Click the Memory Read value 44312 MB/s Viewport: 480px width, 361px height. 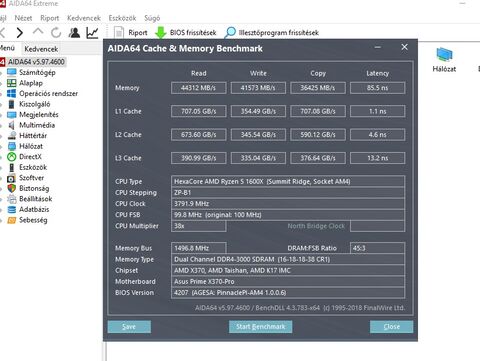199,88
